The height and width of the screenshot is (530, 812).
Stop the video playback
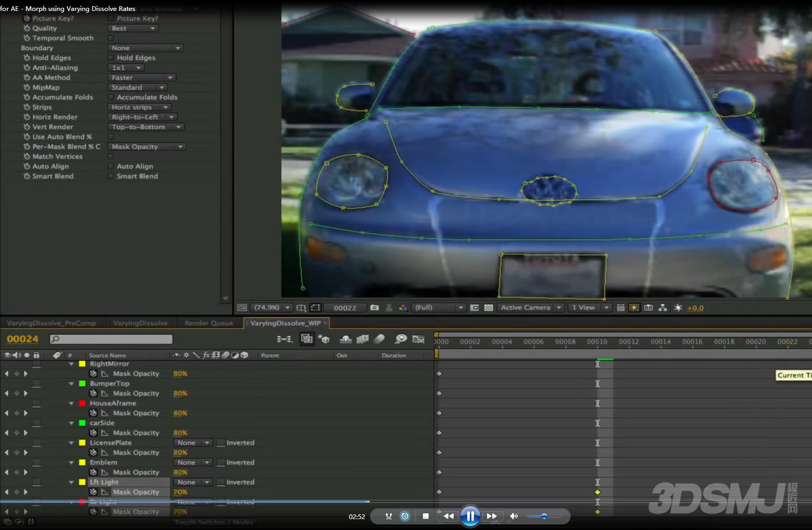(426, 516)
